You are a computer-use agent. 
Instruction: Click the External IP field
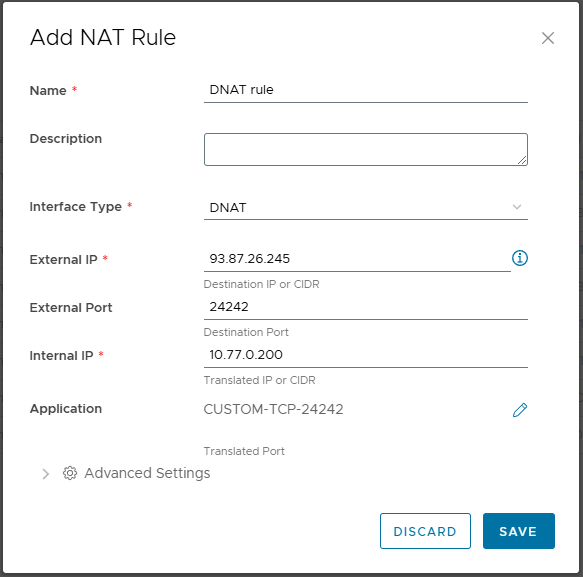click(357, 259)
